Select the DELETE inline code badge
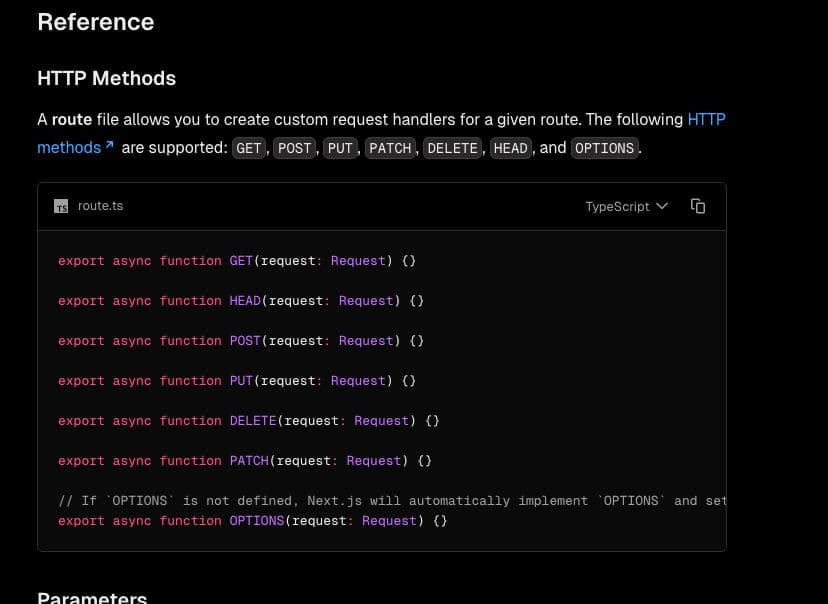Viewport: 828px width, 604px height. 452,148
